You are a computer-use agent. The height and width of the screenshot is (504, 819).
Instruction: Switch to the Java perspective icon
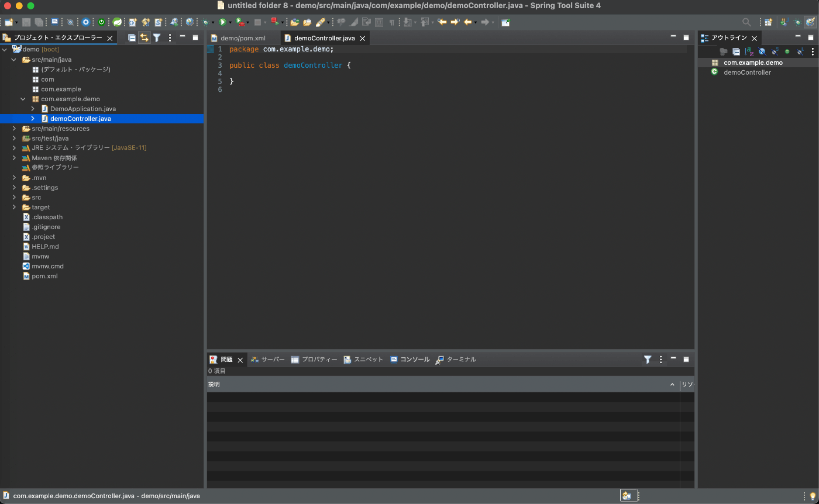[x=784, y=22]
